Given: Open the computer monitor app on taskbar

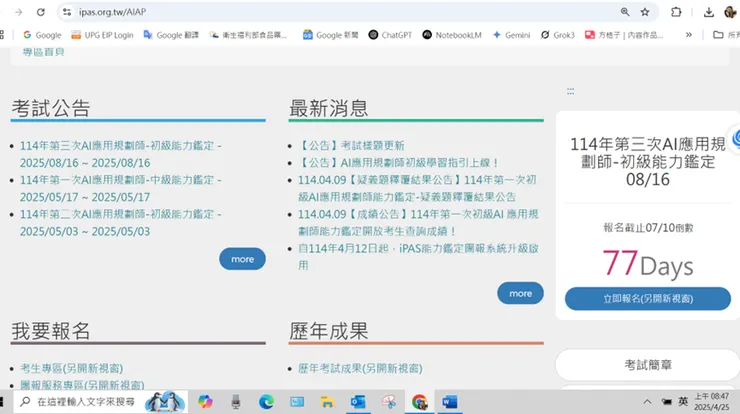Looking at the screenshot, I should point(297,402).
